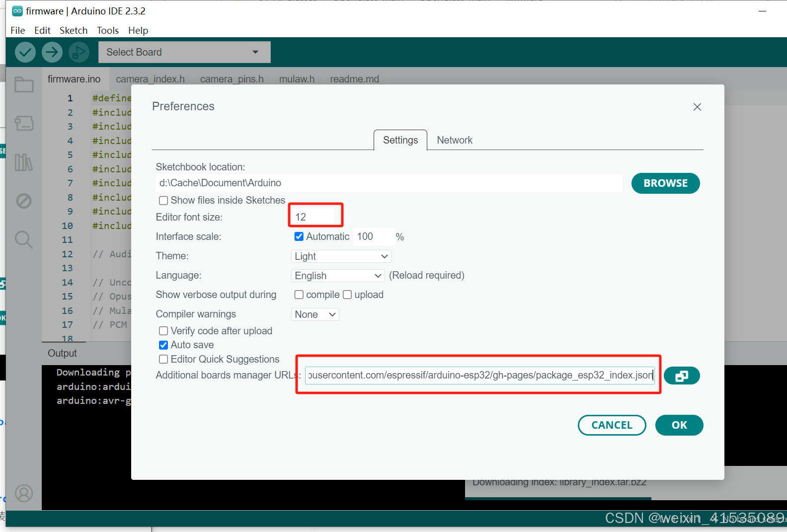Image resolution: width=787 pixels, height=532 pixels.
Task: Click the '(Reload required)' note
Action: (x=427, y=275)
